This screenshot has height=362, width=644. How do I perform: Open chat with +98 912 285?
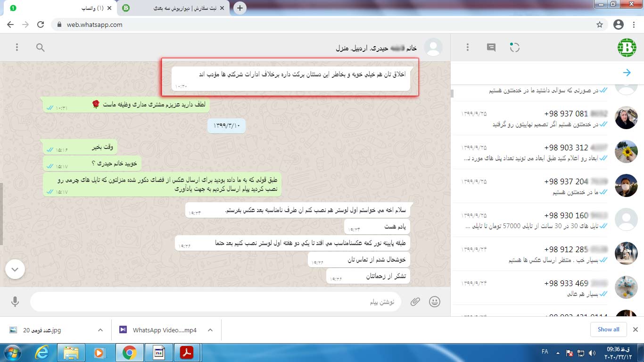coord(547,254)
